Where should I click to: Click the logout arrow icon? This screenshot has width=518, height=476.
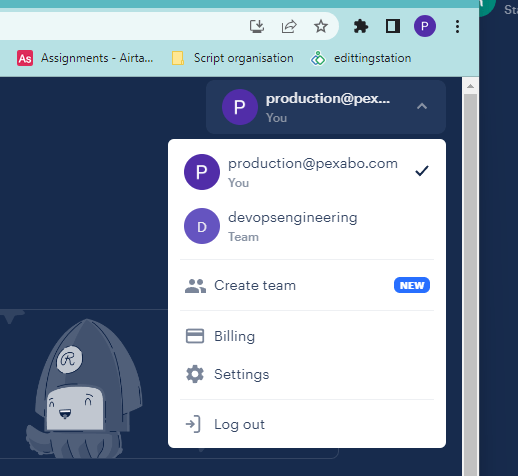(x=193, y=424)
